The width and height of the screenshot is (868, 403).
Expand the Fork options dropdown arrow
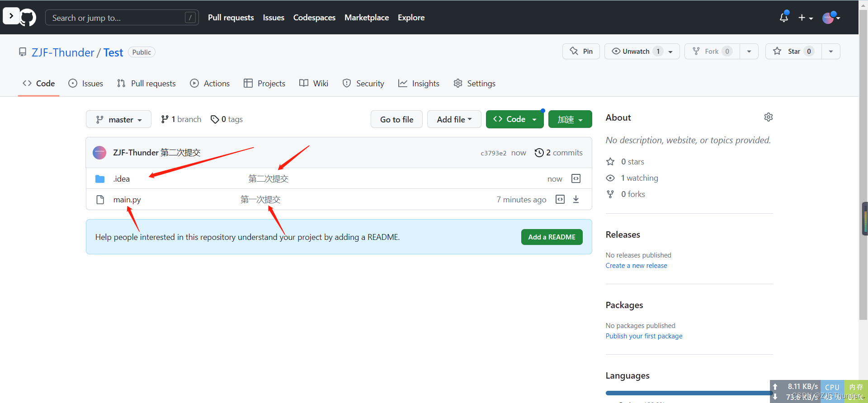pos(749,52)
